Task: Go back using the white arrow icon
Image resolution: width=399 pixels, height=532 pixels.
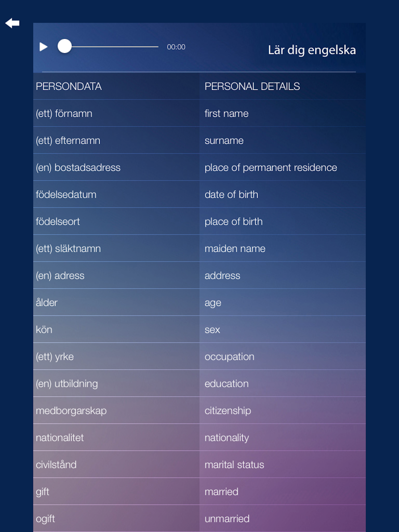Action: coord(12,23)
